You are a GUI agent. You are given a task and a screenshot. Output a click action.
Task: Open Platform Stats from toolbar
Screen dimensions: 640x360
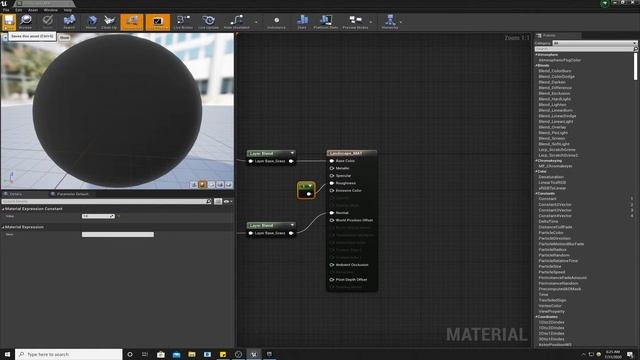pyautogui.click(x=326, y=22)
